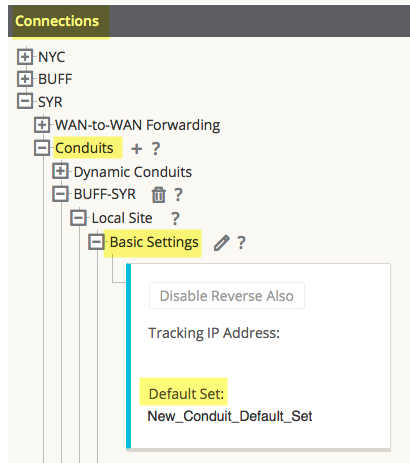Expand Dynamic Conduits node
This screenshot has height=463, width=410.
point(60,171)
